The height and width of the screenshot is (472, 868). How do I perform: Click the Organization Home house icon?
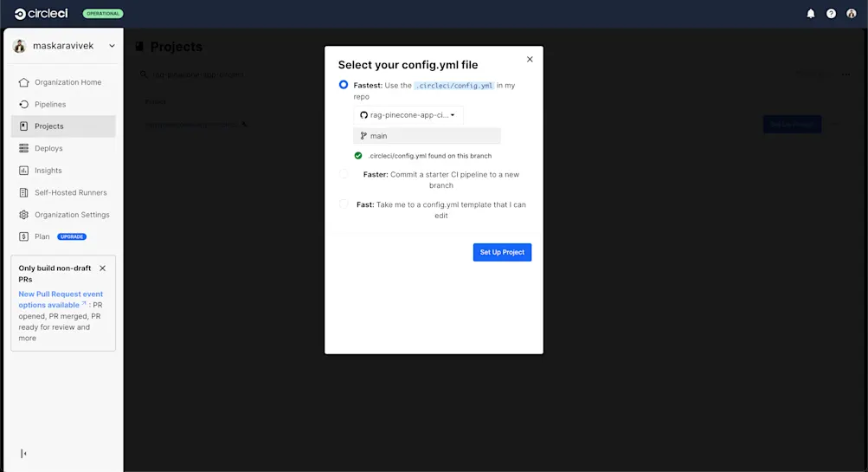click(x=24, y=82)
